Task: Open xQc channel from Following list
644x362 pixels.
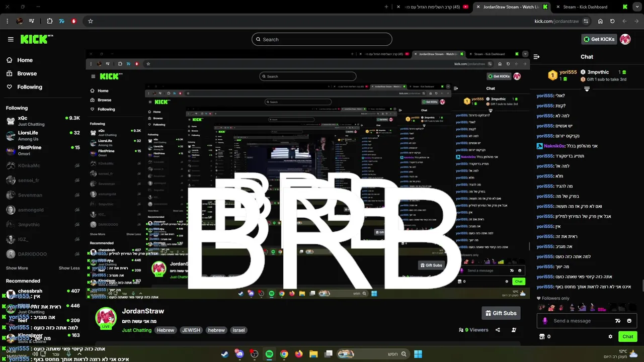Action: pyautogui.click(x=43, y=121)
